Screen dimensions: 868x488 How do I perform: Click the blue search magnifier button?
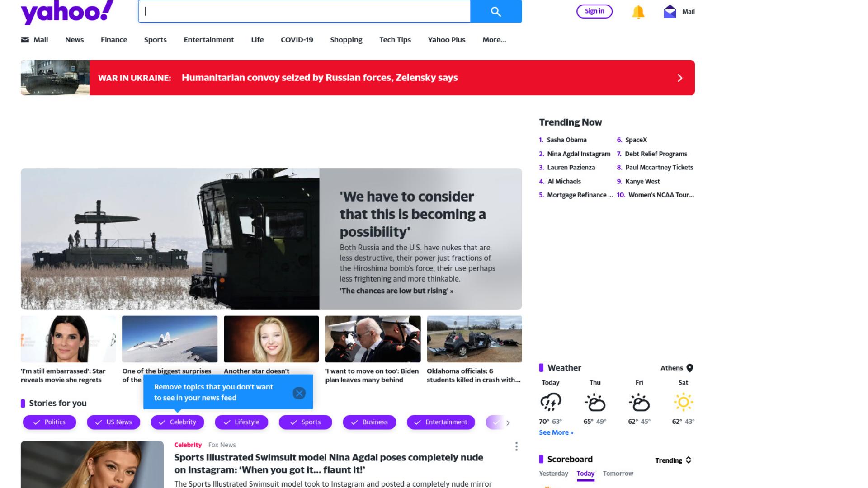click(x=496, y=11)
